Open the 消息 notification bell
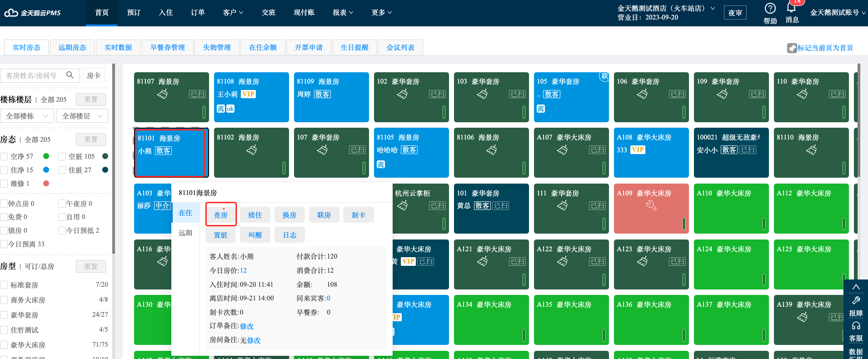The image size is (868, 359). pos(791,8)
